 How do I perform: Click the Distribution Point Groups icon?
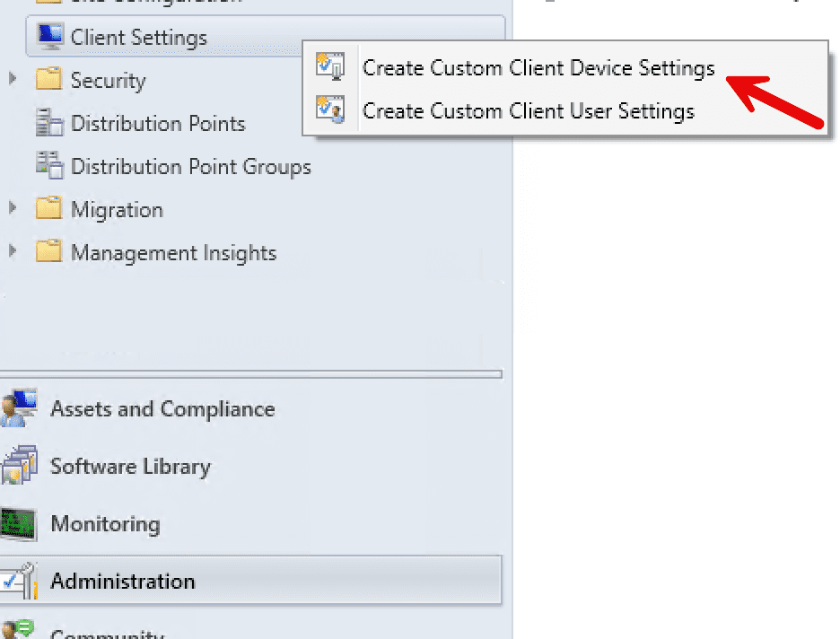49,166
